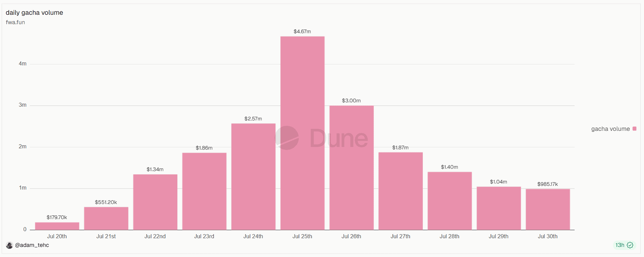Click the adam_tehc author avatar icon
The width and height of the screenshot is (644, 257).
pyautogui.click(x=9, y=245)
